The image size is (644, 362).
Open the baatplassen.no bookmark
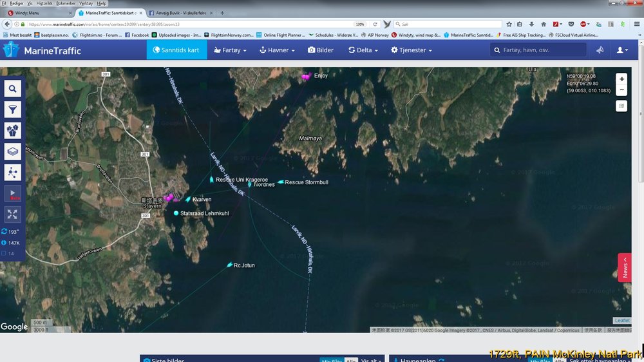(x=52, y=35)
